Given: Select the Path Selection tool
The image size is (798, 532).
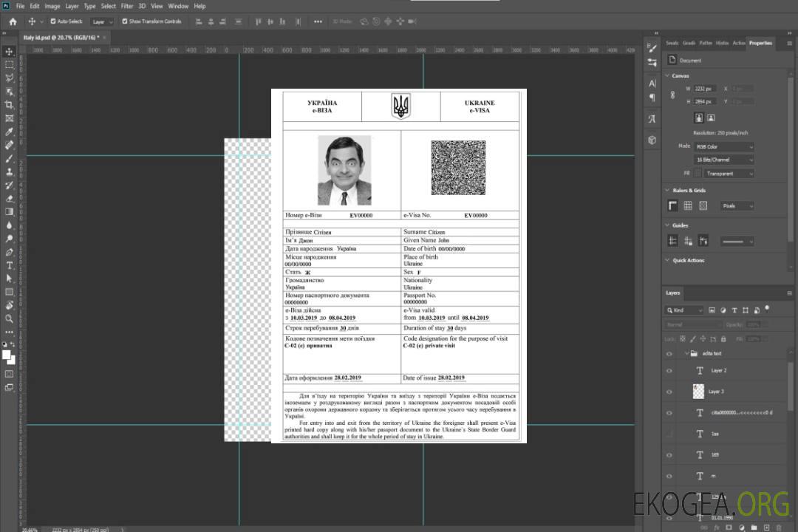Looking at the screenshot, I should (x=9, y=279).
